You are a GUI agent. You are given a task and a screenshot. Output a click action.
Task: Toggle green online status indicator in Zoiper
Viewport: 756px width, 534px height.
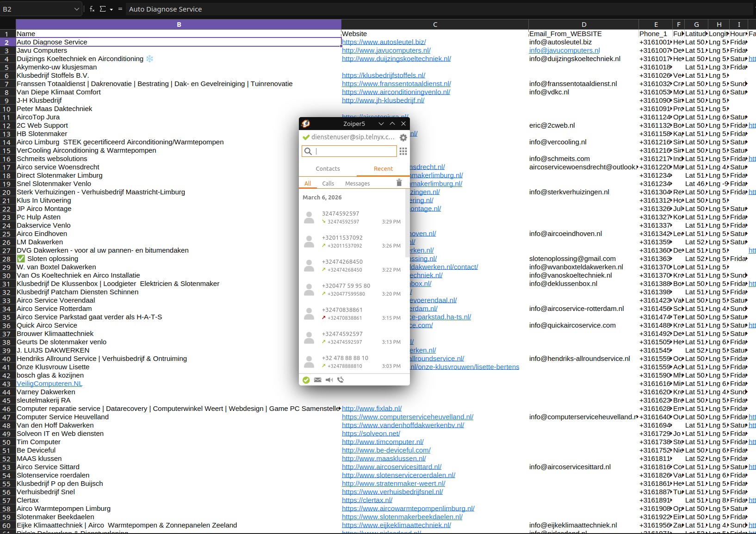pos(306,380)
